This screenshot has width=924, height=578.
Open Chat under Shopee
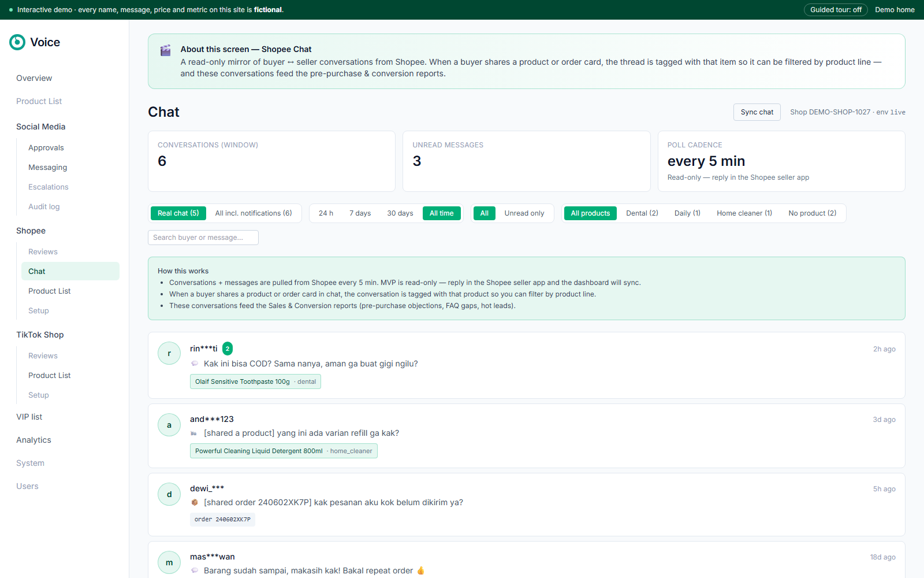(x=70, y=271)
